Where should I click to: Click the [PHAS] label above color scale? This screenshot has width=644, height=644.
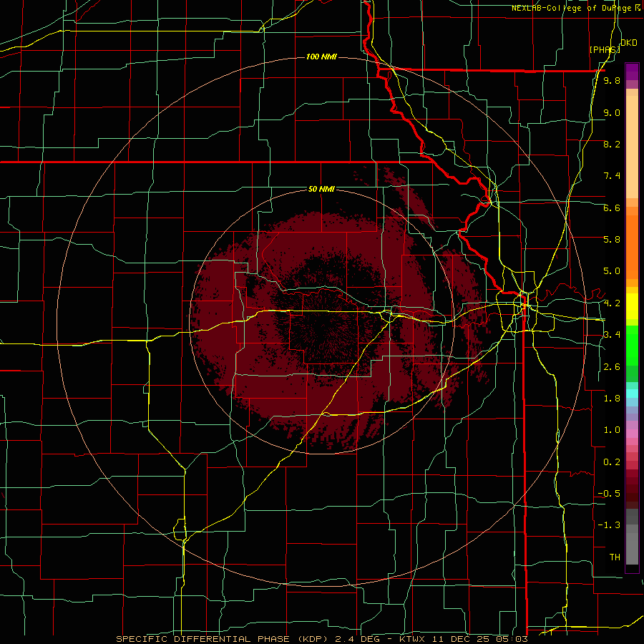pyautogui.click(x=605, y=49)
